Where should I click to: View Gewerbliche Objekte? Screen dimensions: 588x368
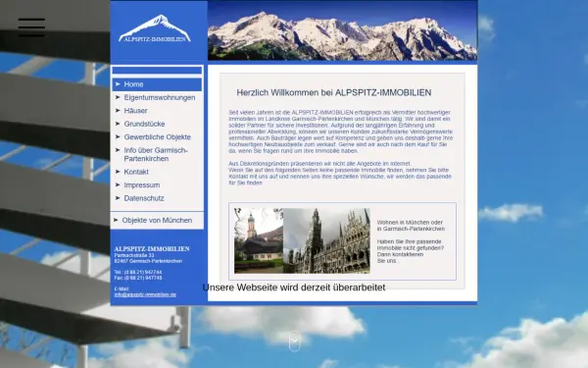coord(158,137)
